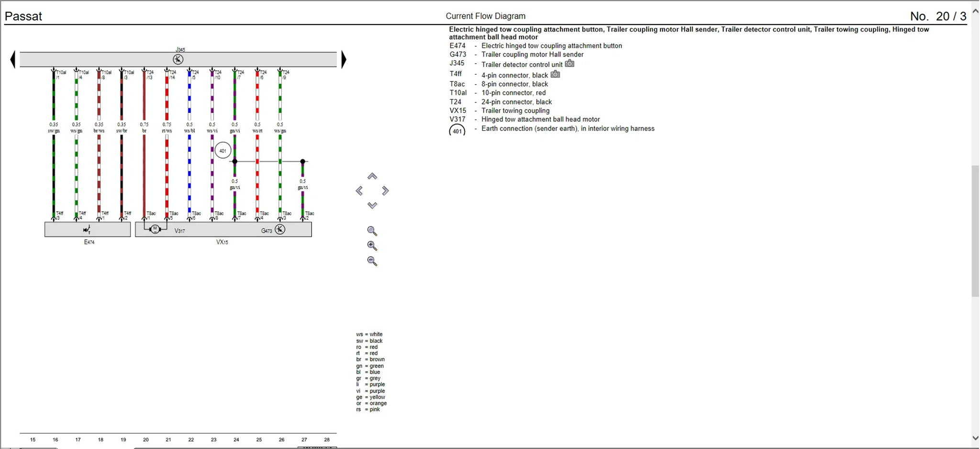
Task: Click track number 24 at the bottom
Action: point(236,440)
